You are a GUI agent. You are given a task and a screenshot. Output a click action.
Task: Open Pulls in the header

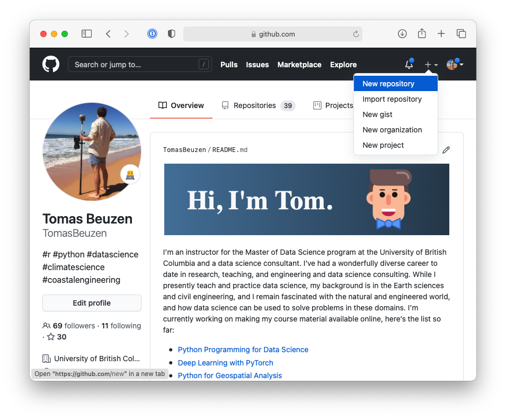(x=229, y=65)
